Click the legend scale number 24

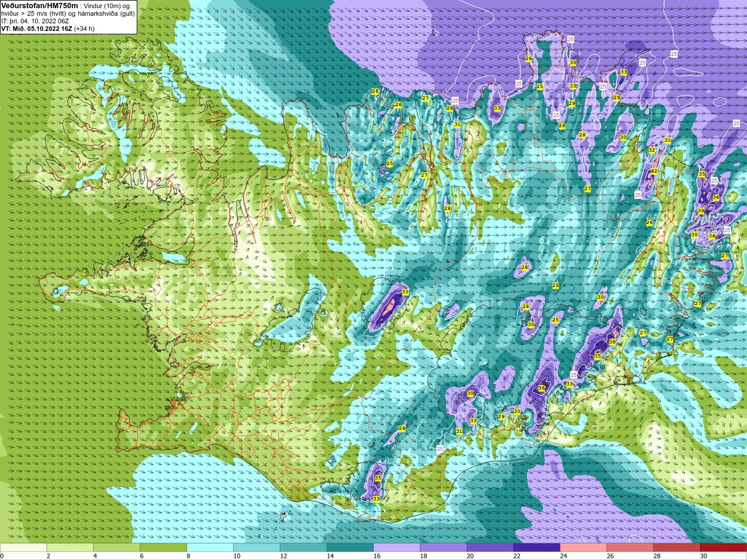(x=564, y=556)
